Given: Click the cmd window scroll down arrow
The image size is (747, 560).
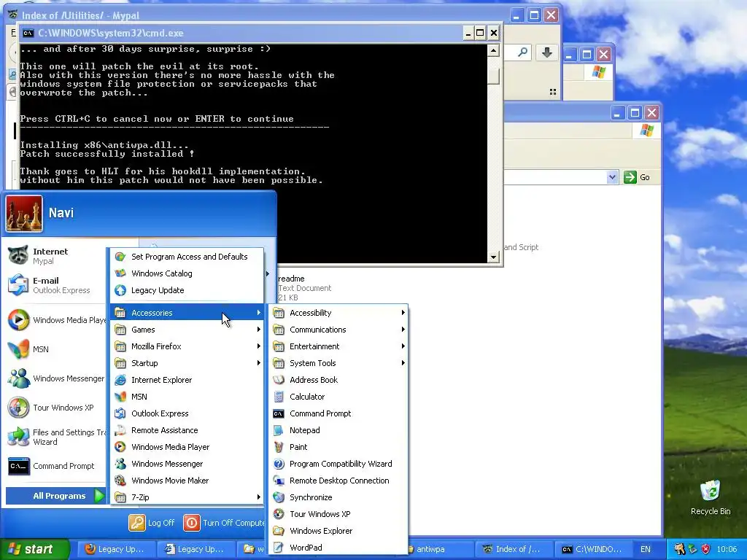Looking at the screenshot, I should coord(494,257).
